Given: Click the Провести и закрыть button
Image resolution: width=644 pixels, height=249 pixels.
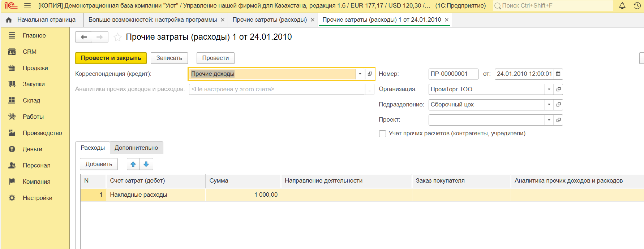Looking at the screenshot, I should 111,58.
